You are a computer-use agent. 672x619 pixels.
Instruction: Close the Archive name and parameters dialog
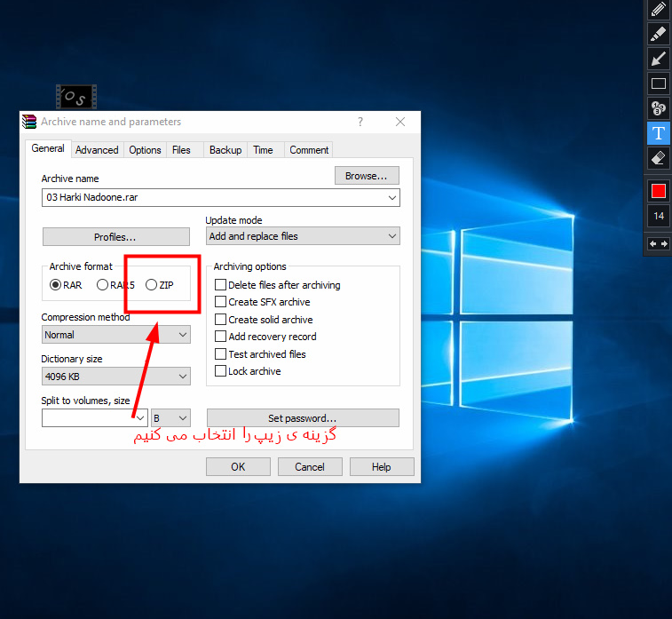click(400, 122)
